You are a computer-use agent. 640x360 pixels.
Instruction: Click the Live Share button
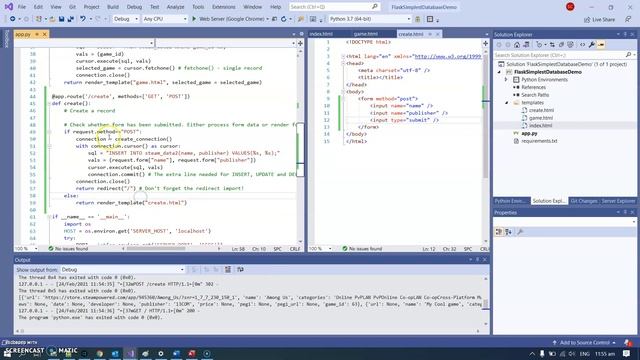click(x=600, y=19)
